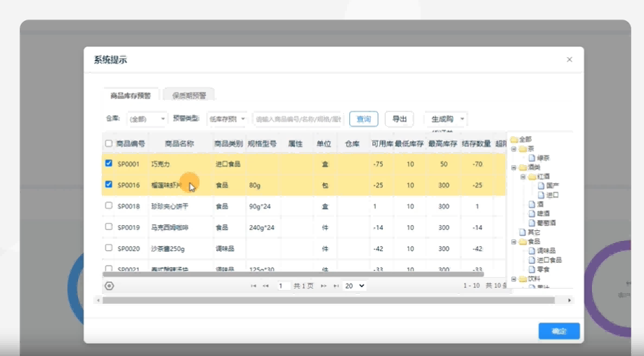Screen dimensions: 644x356
Task: Click the blue 确定 confirm button
Action: click(x=559, y=331)
